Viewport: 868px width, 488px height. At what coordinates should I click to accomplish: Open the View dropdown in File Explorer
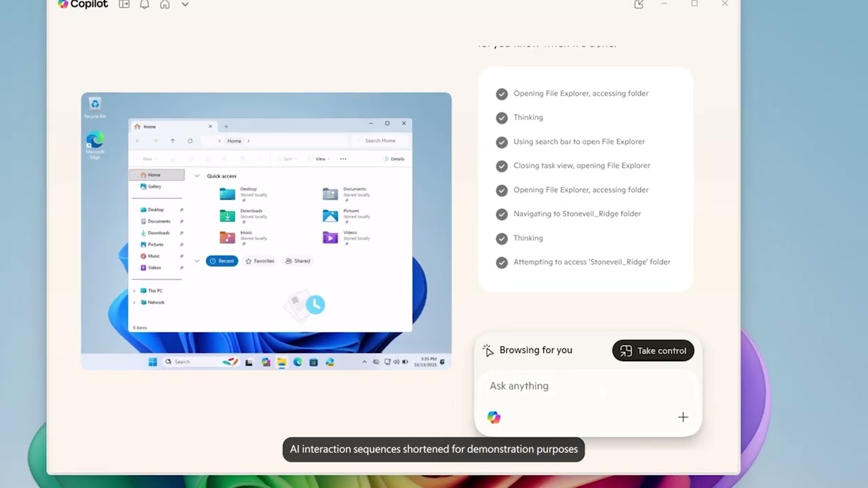319,159
